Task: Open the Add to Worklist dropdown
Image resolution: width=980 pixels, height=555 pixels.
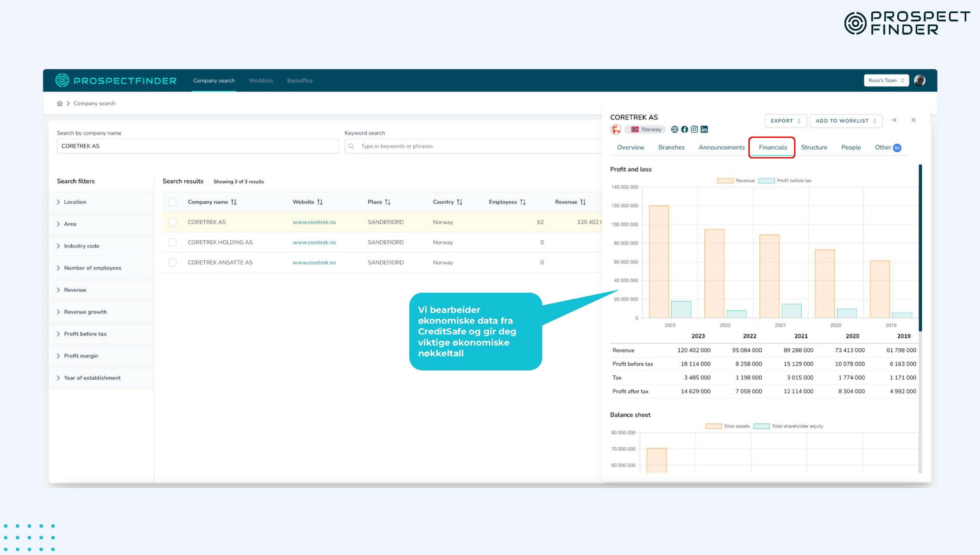Action: click(846, 121)
